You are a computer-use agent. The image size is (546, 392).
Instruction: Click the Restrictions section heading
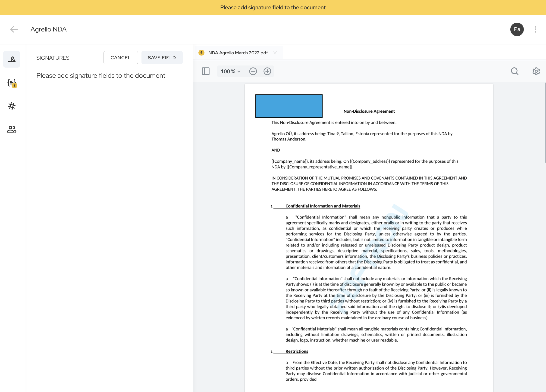pyautogui.click(x=297, y=351)
